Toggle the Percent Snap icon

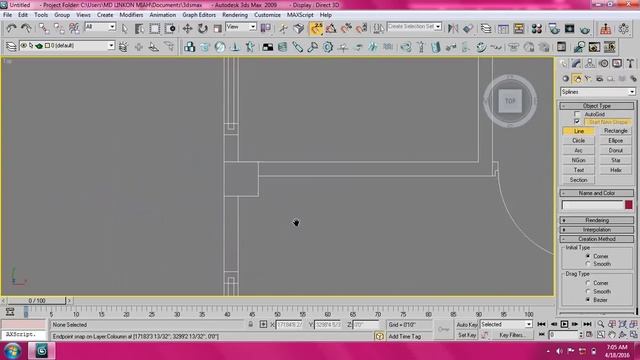(347, 28)
